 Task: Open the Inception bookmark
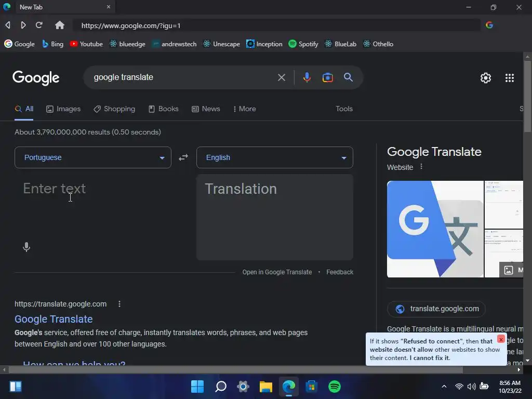pos(264,44)
